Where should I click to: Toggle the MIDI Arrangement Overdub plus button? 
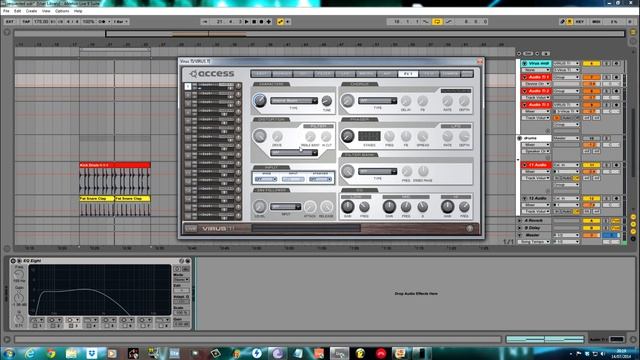coord(269,22)
